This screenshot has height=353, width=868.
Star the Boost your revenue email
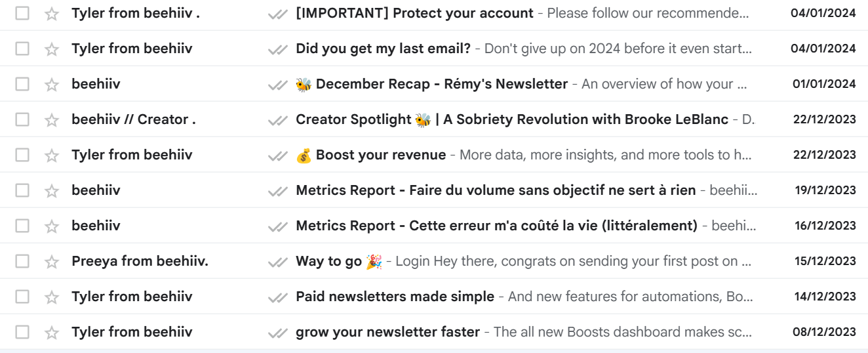click(51, 155)
